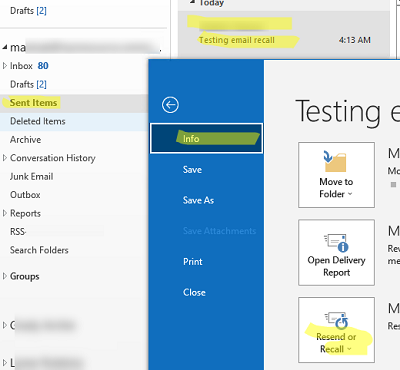Expand the Inbox folder

click(5, 66)
